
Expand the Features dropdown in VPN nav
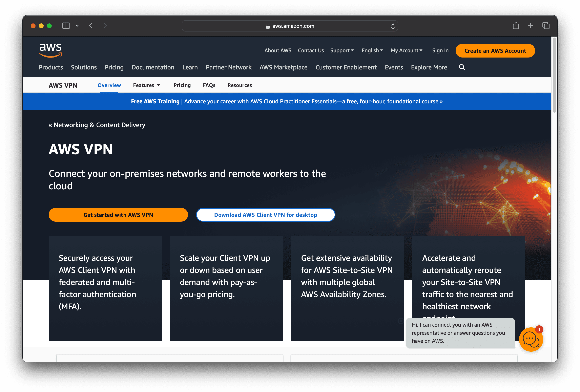tap(146, 85)
